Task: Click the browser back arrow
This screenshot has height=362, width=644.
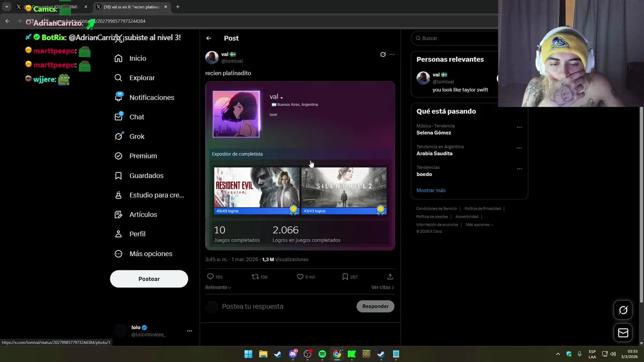Action: click(7, 21)
